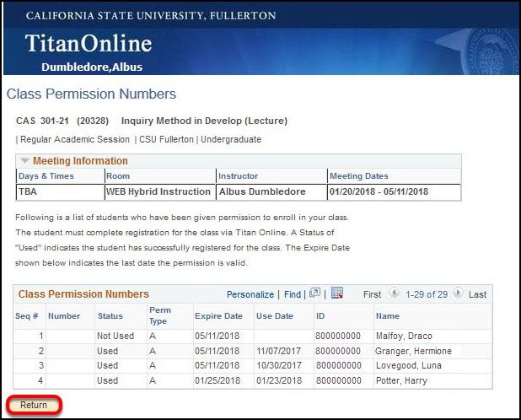Viewport: 521px width, 420px height.
Task: Open grid in new window icon
Action: click(314, 293)
